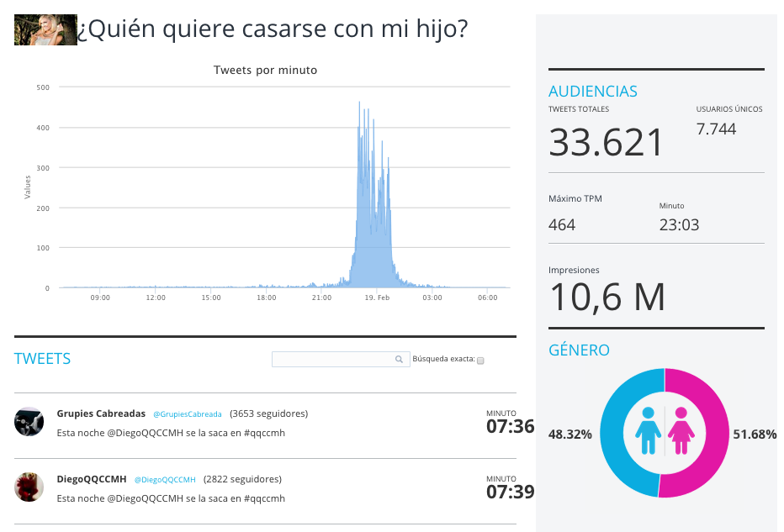The image size is (784, 532).
Task: Click the 21:00 axis label
Action: (x=321, y=298)
